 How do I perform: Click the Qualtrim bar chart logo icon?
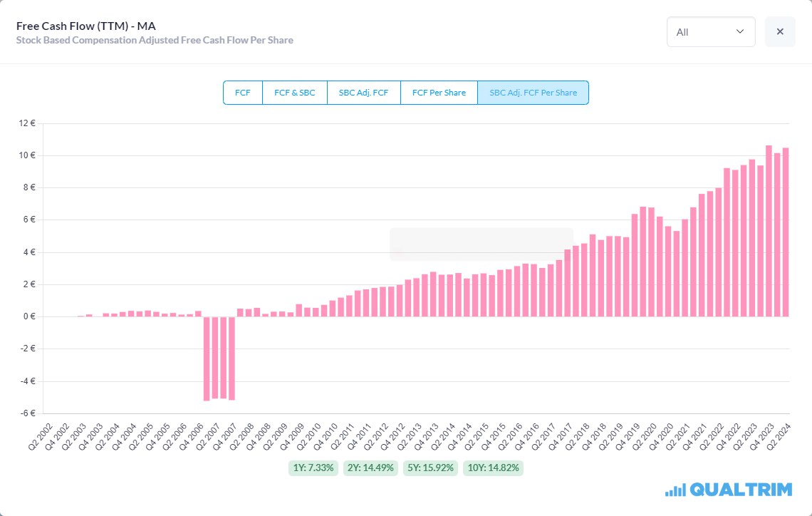coord(675,490)
